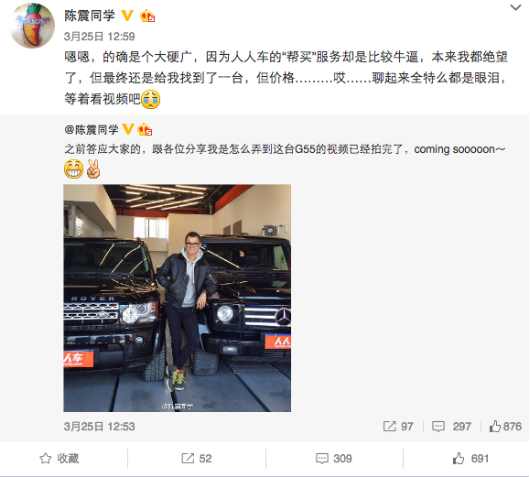Like the original post with 876 likes
The image size is (530, 477).
click(505, 426)
